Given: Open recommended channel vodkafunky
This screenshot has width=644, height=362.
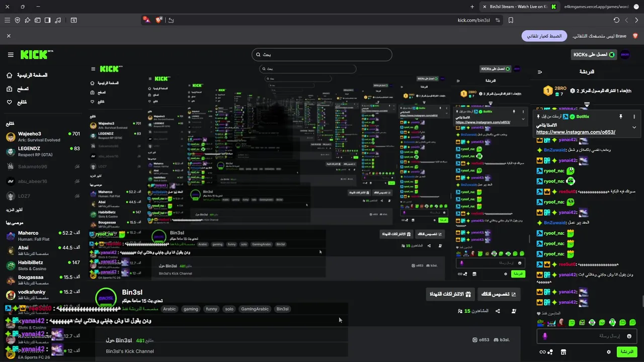Looking at the screenshot, I should (43, 295).
